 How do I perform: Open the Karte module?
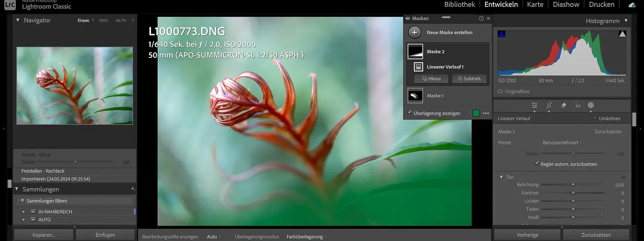[535, 5]
